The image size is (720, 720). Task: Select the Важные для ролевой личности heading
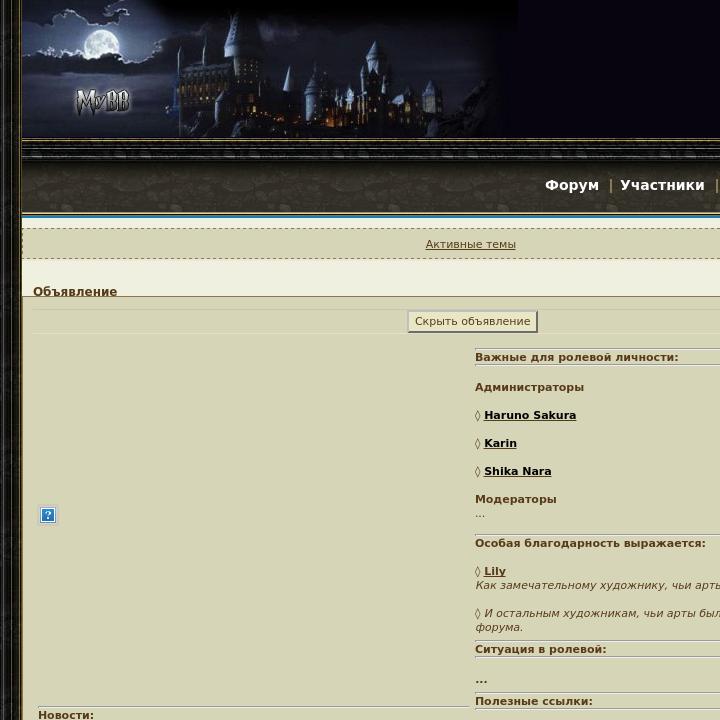coord(576,357)
